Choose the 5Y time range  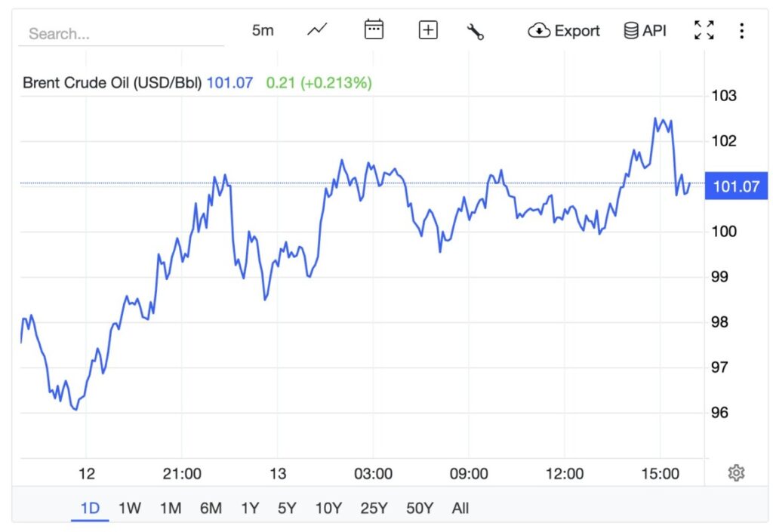coord(287,508)
